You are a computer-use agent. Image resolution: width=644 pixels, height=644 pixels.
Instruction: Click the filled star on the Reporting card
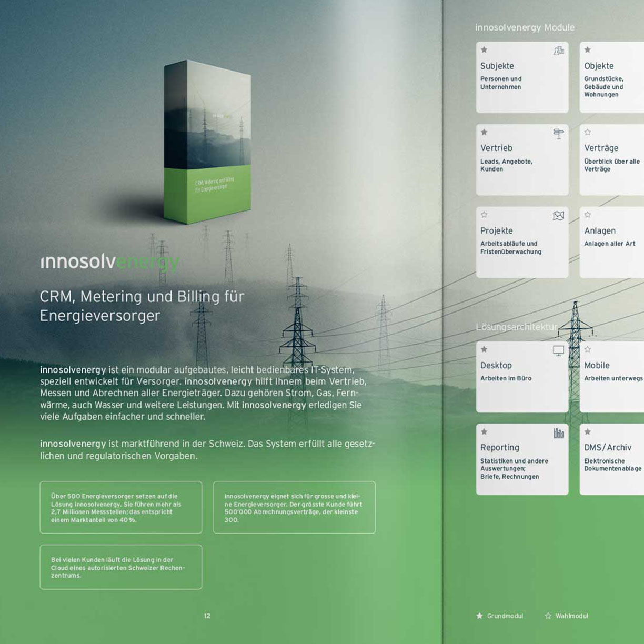[x=484, y=432]
